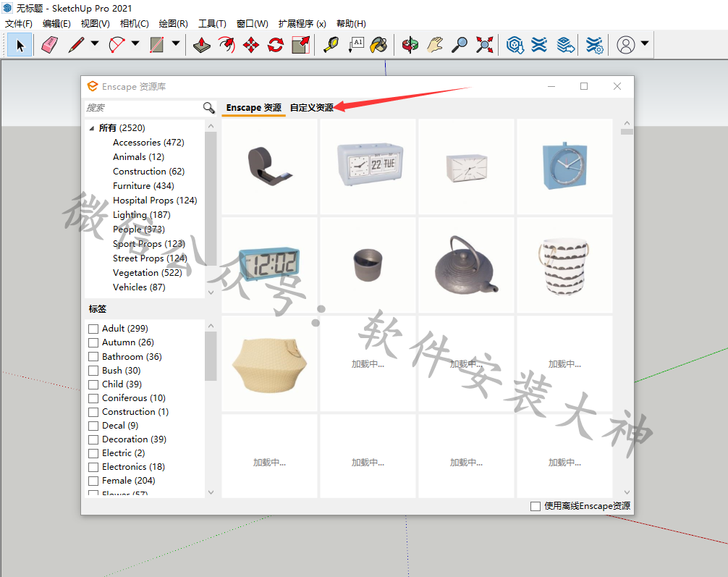Image resolution: width=728 pixels, height=577 pixels.
Task: Open the Extension Warehouse icon
Action: 539,45
